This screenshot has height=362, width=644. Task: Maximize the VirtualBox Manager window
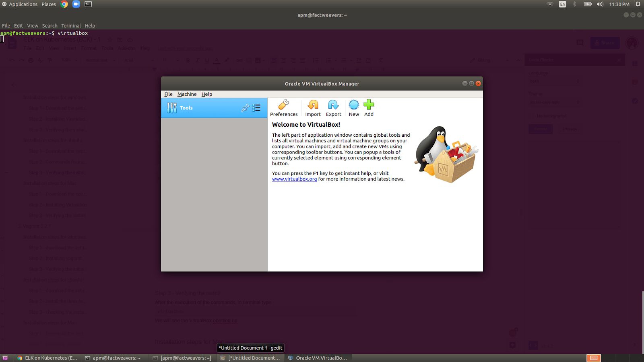pyautogui.click(x=471, y=83)
